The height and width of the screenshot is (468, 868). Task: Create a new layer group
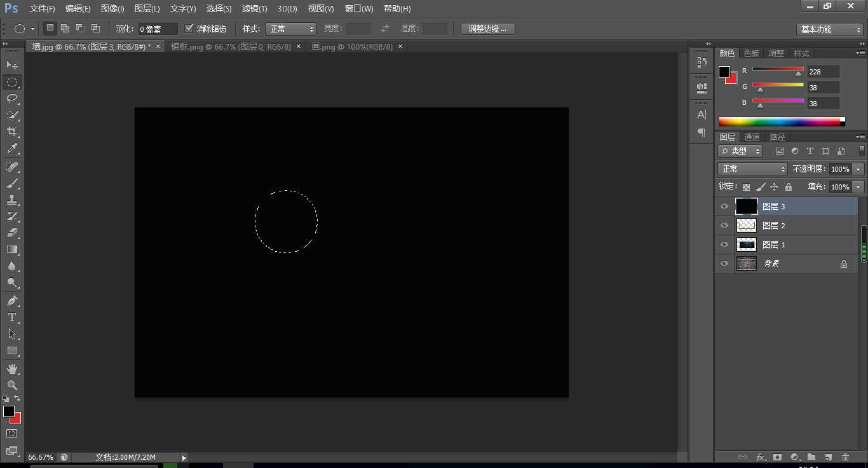811,457
